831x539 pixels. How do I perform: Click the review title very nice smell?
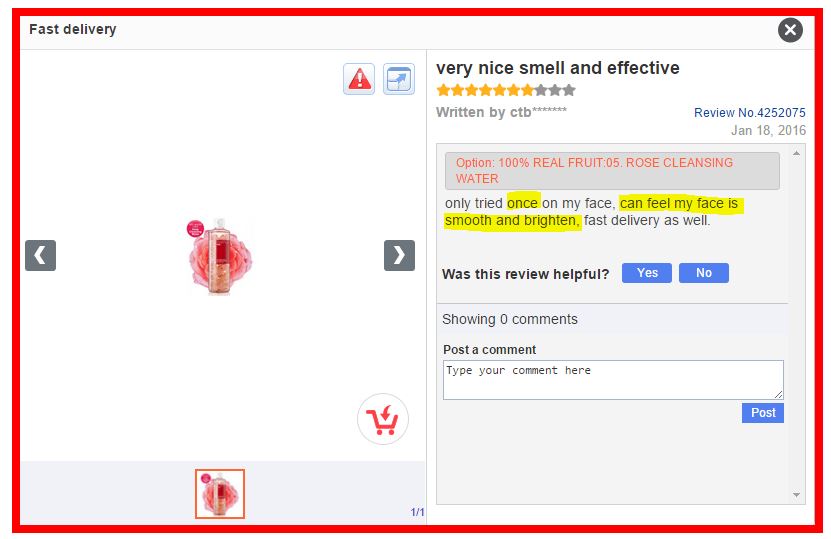pos(558,68)
